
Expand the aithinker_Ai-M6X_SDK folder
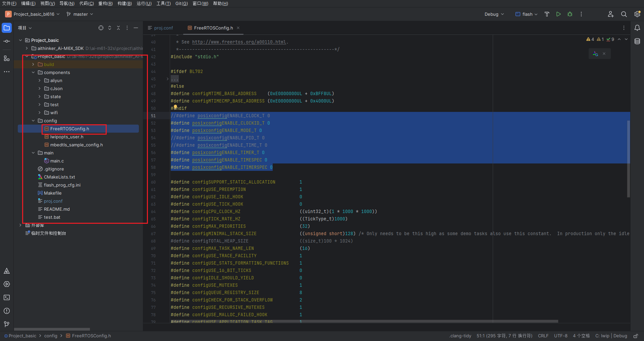[27, 48]
